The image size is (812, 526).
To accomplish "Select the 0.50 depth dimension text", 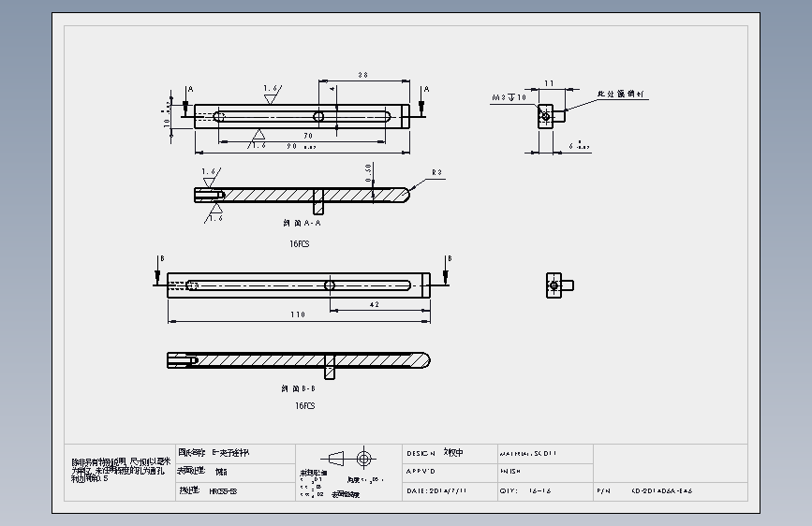I will pos(368,173).
